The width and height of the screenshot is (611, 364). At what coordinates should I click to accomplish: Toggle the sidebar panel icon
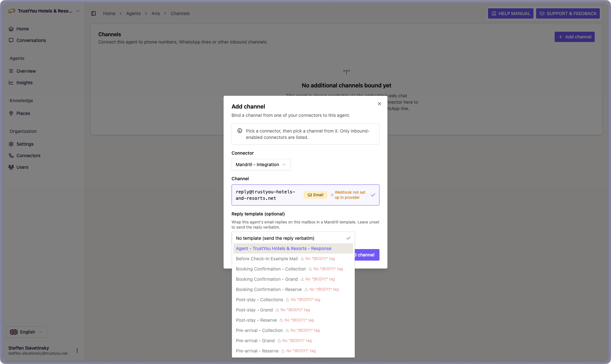[x=94, y=13]
